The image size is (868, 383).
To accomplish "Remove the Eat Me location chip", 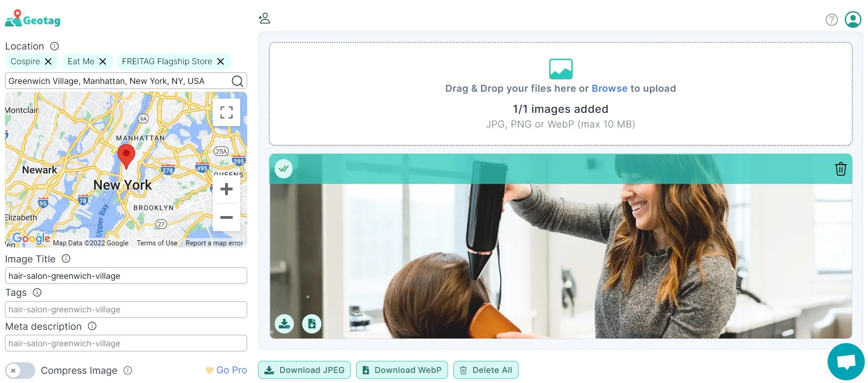I will [103, 61].
